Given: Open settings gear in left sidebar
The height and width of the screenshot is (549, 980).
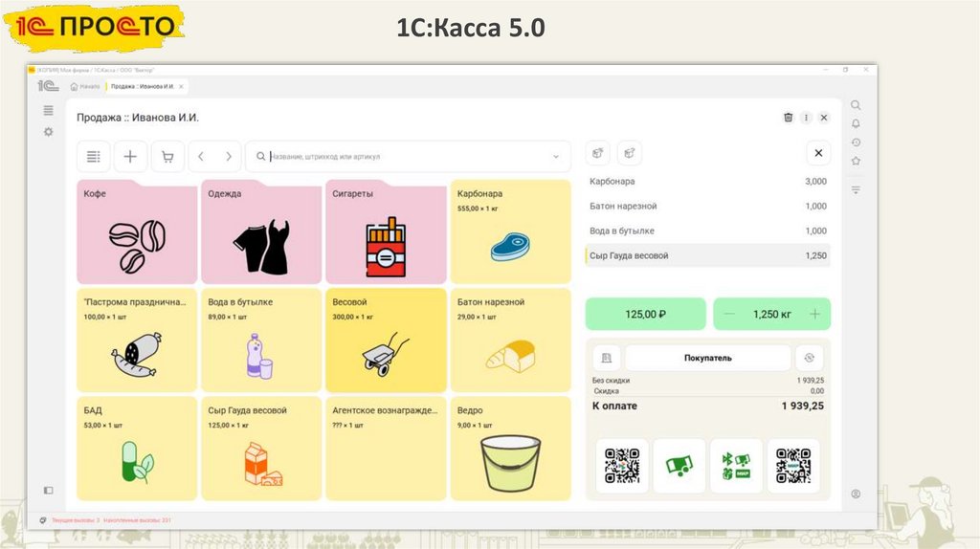Looking at the screenshot, I should click(x=48, y=132).
